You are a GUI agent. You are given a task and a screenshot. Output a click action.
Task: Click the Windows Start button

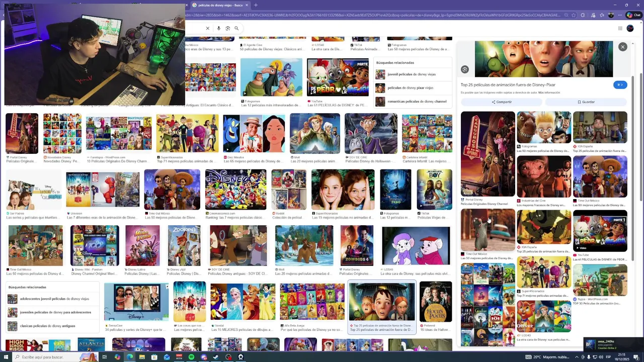[5, 357]
